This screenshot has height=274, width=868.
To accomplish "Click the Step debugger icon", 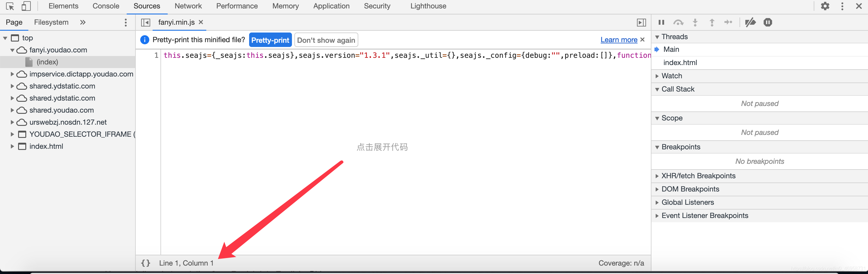I will point(728,22).
